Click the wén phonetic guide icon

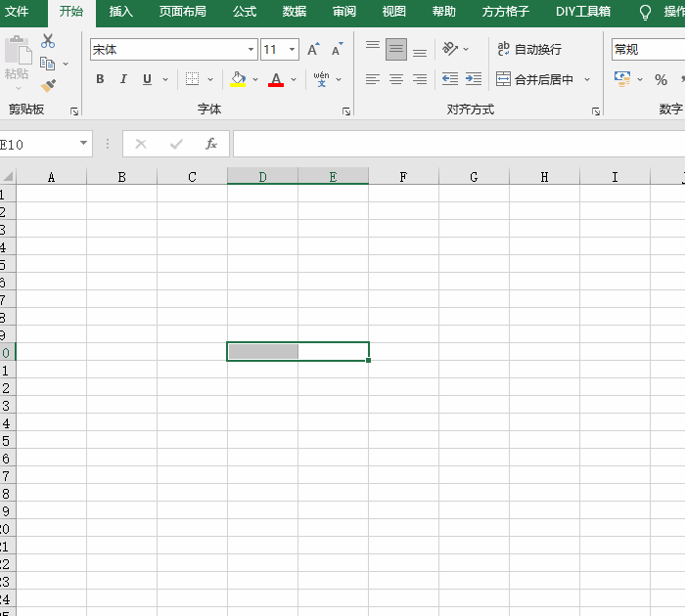[x=322, y=79]
